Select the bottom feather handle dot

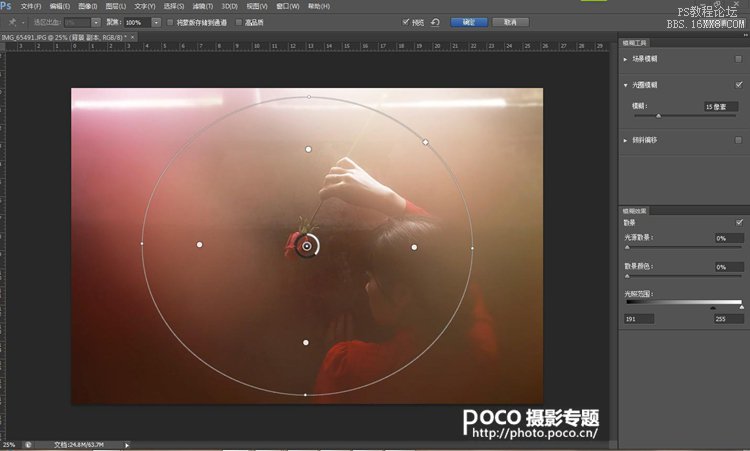[x=306, y=342]
